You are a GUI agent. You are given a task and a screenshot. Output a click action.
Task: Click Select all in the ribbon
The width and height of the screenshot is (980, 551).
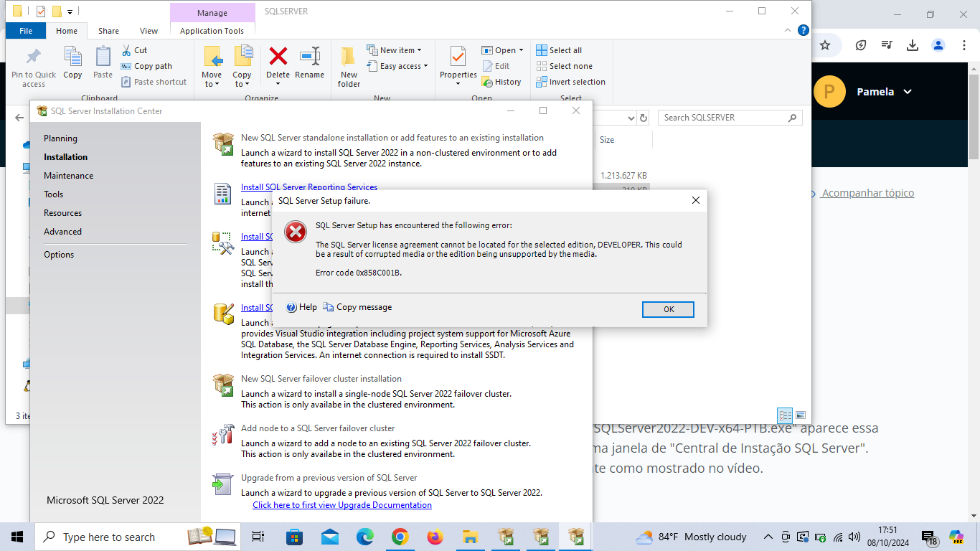[x=559, y=50]
